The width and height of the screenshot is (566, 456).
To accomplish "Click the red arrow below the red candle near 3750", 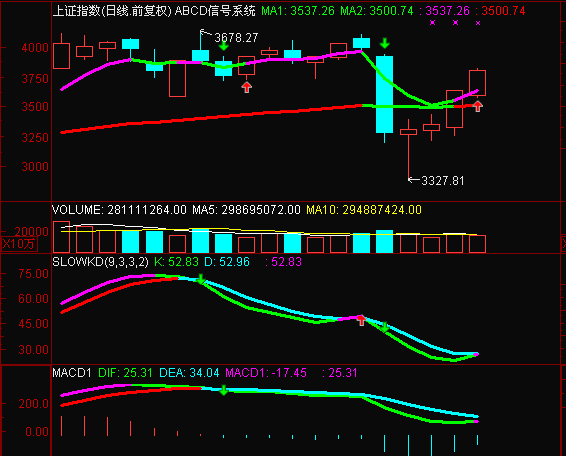I will click(247, 87).
